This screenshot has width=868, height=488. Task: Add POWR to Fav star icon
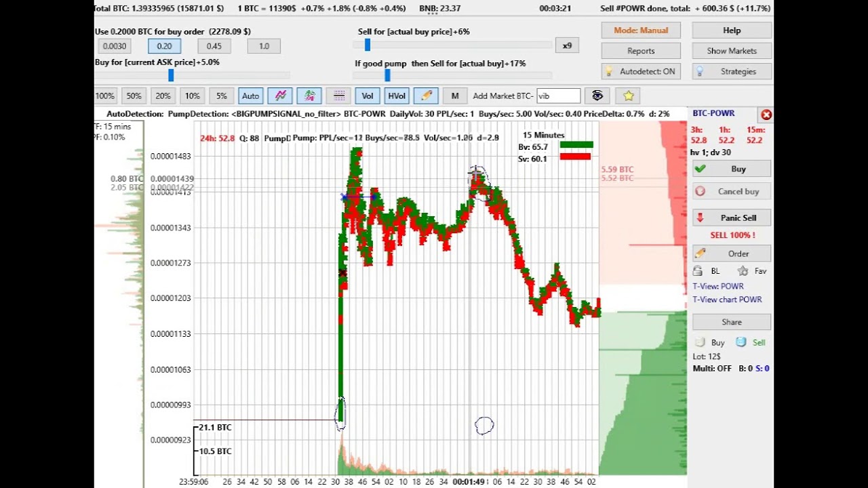pos(743,271)
